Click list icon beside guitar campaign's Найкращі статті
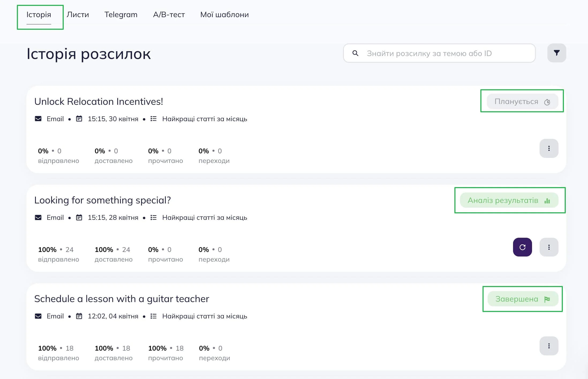The width and height of the screenshot is (588, 379). (x=153, y=316)
